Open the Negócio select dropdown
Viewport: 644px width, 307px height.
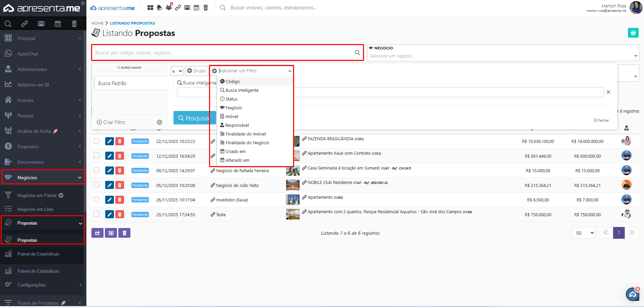[x=502, y=56]
